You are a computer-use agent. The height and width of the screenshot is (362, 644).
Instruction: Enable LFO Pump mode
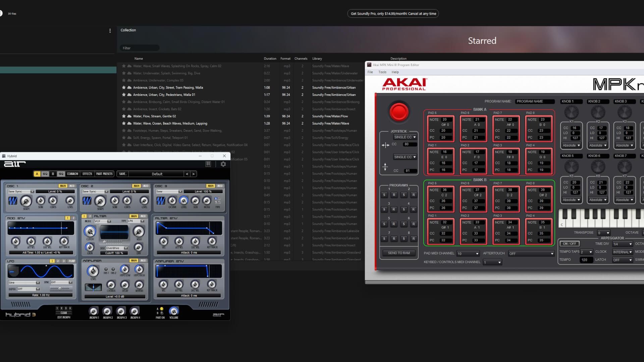click(72, 261)
